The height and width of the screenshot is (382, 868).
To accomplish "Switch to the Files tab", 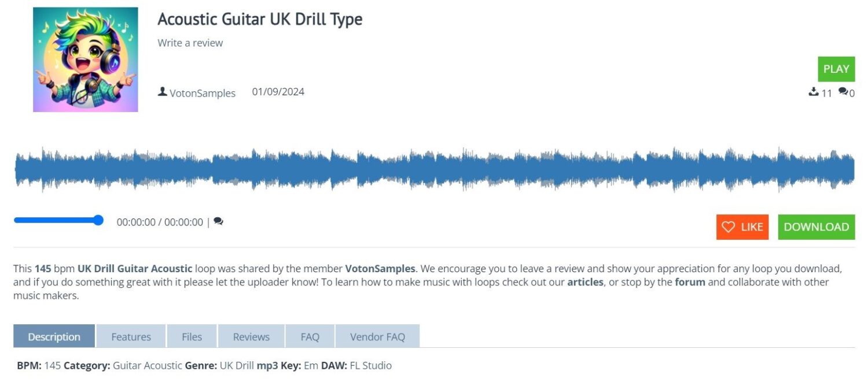I will click(192, 336).
